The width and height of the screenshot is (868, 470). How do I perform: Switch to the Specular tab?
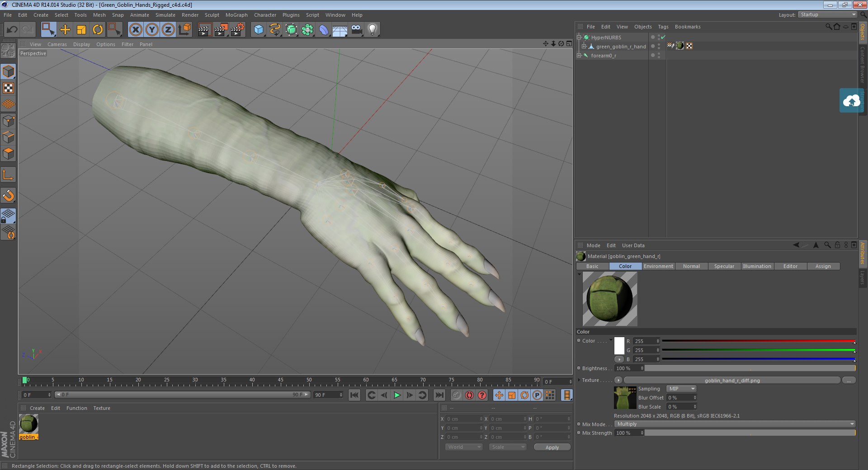tap(724, 266)
